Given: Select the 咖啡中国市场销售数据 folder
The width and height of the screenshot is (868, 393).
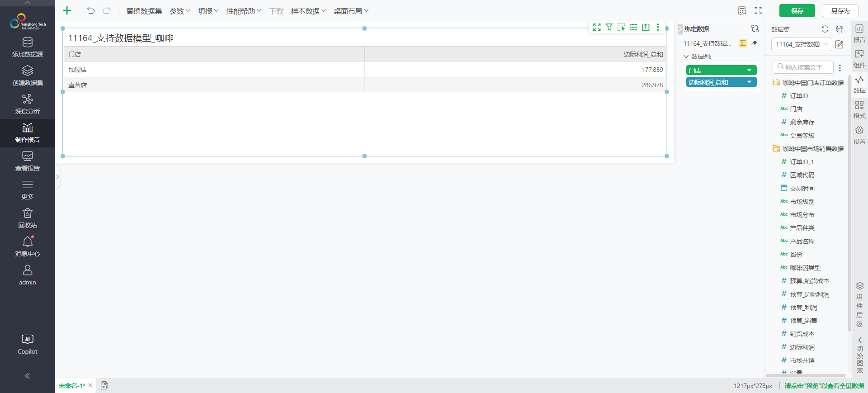Looking at the screenshot, I should click(808, 149).
